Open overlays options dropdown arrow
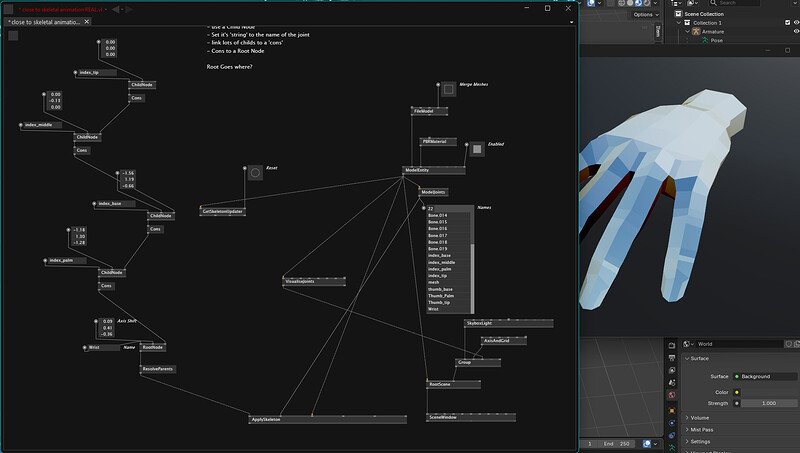800x453 pixels. click(599, 3)
